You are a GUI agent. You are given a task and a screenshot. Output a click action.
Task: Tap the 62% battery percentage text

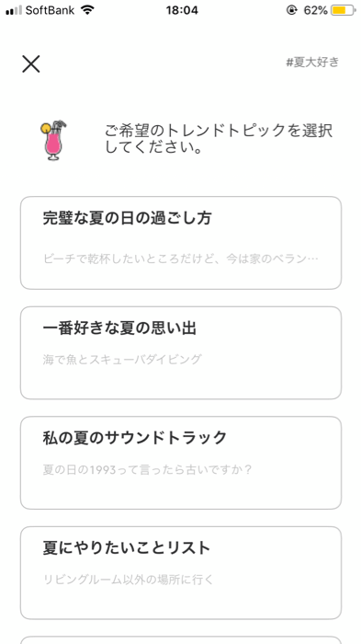click(x=316, y=10)
